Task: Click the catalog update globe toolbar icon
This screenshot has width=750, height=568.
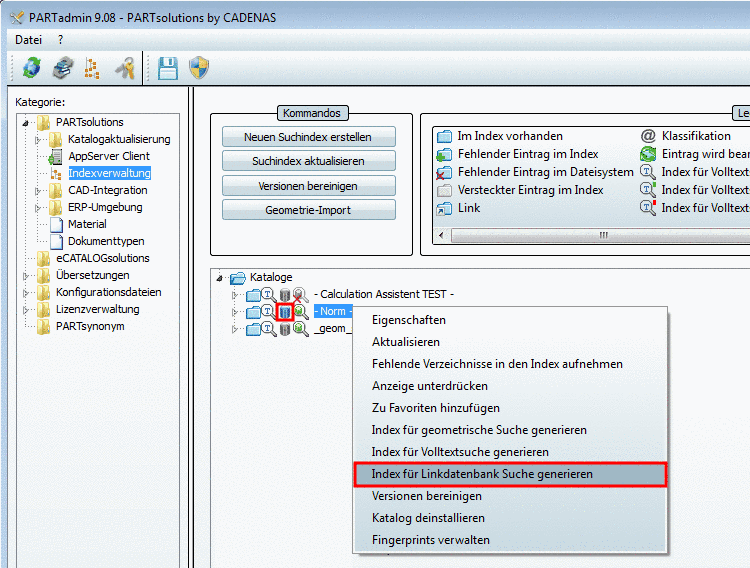Action: [x=32, y=67]
